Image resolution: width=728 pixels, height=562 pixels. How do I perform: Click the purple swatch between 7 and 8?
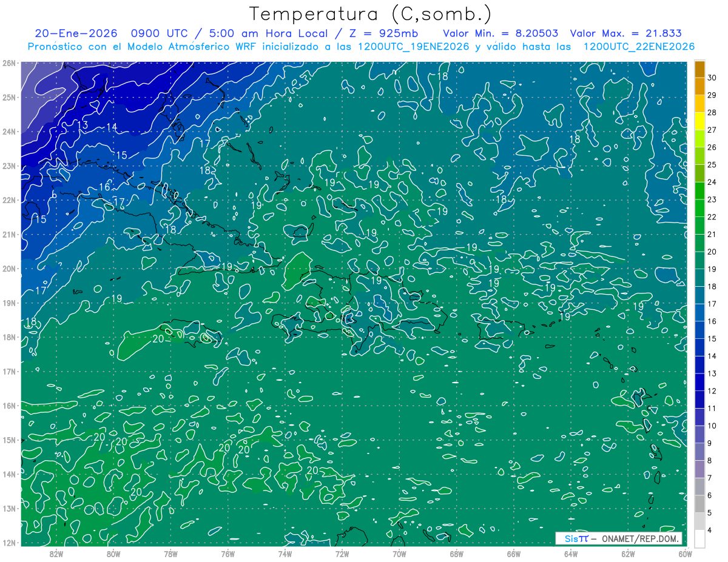(699, 469)
